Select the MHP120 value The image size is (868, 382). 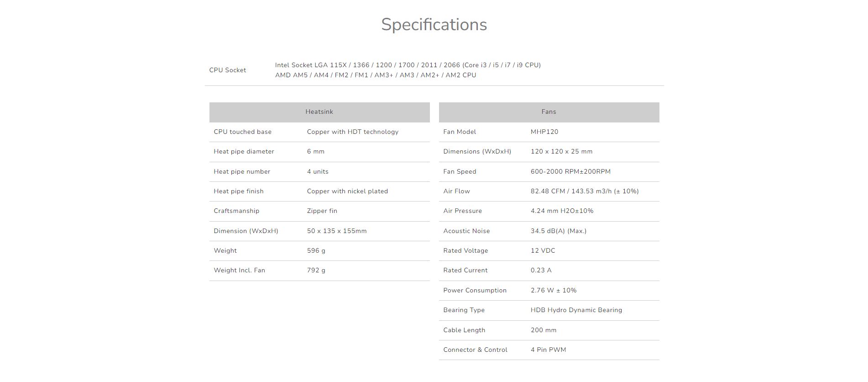(544, 132)
